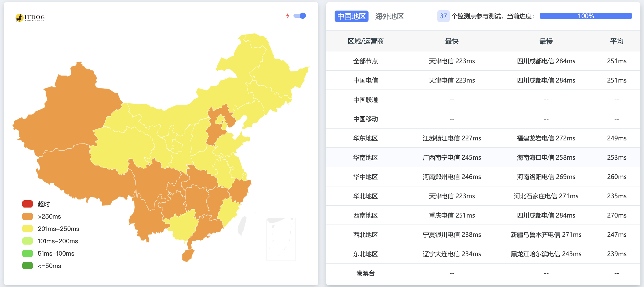
Task: Click the red lightning bolt icon
Action: pyautogui.click(x=288, y=16)
